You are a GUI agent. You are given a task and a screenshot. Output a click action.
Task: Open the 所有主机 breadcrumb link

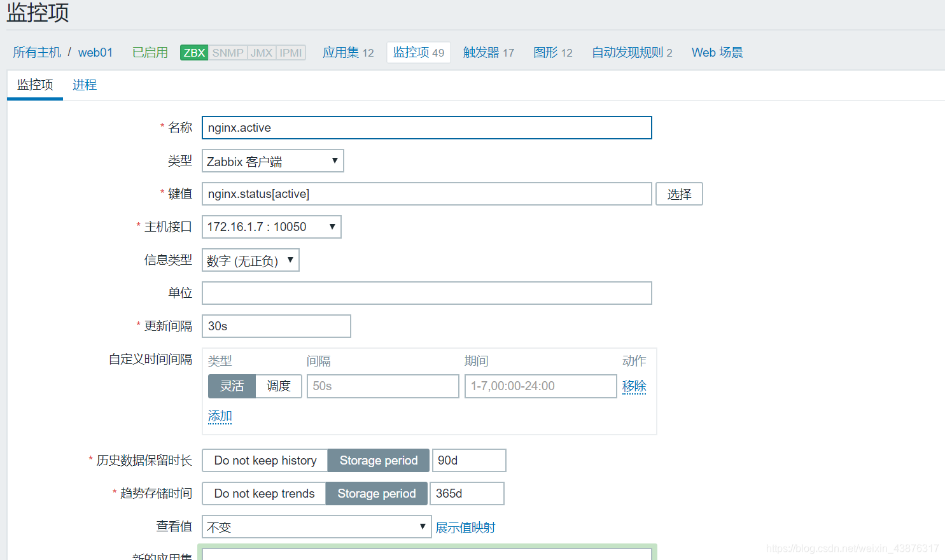[x=37, y=52]
